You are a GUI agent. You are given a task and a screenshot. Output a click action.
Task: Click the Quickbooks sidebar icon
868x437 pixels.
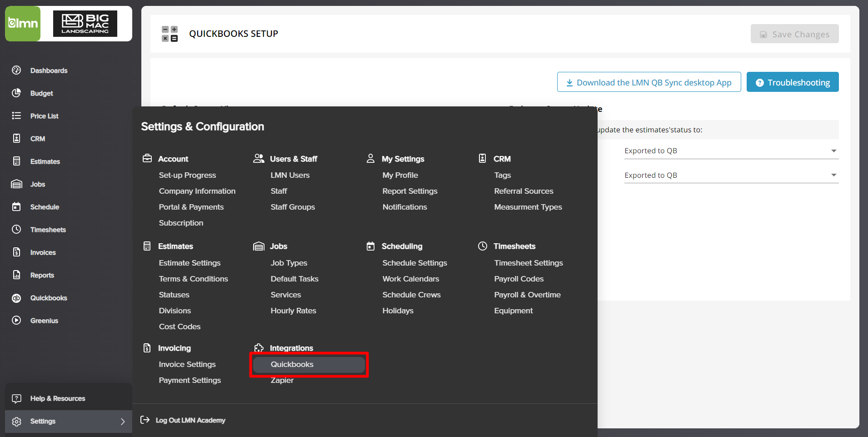click(x=16, y=298)
